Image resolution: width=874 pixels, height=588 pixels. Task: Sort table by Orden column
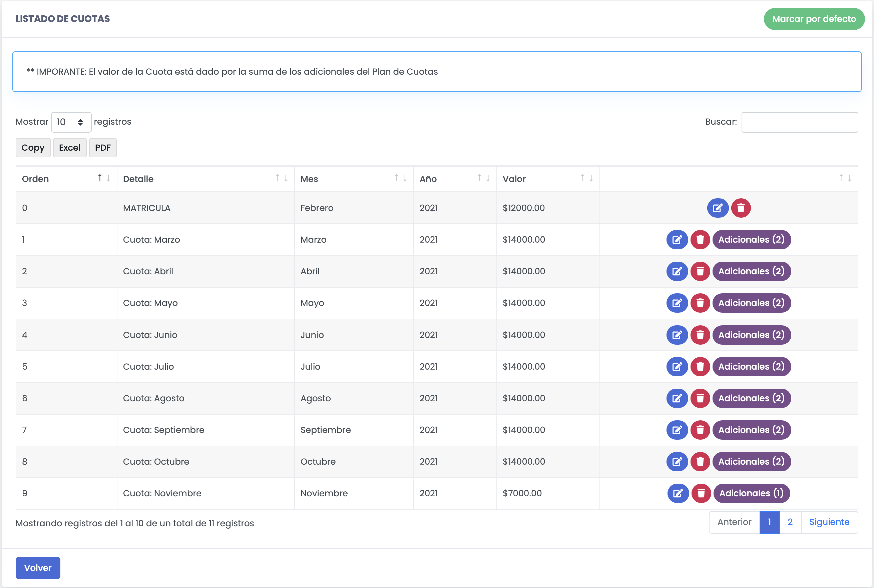(66, 179)
